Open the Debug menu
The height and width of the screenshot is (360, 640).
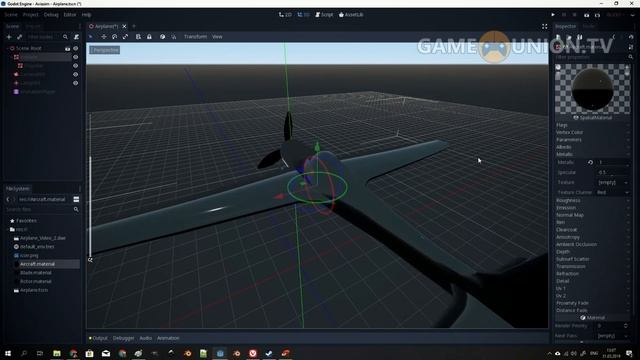pos(51,15)
